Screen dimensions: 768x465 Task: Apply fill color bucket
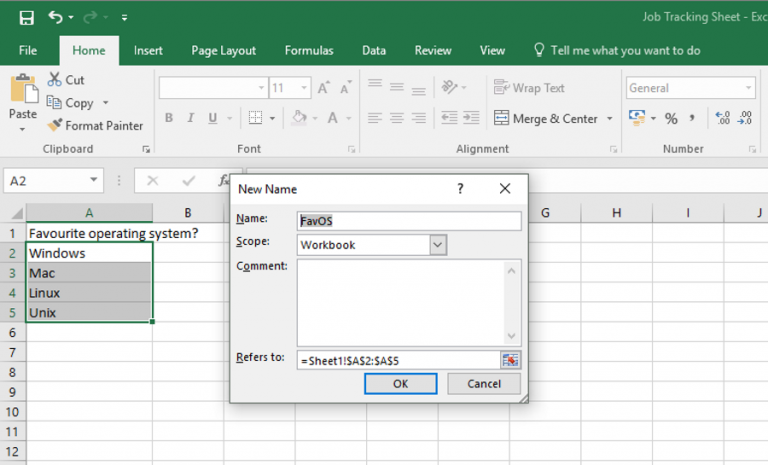tap(299, 118)
